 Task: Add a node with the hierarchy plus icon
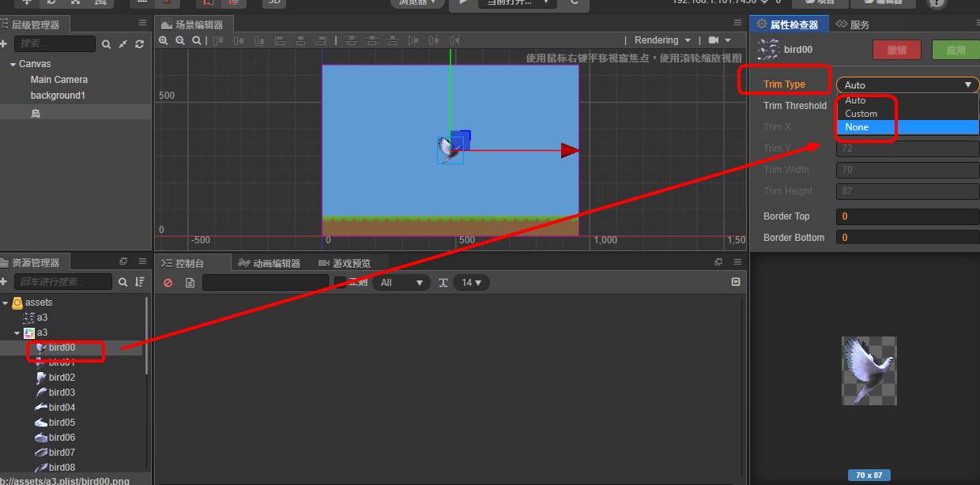click(4, 43)
